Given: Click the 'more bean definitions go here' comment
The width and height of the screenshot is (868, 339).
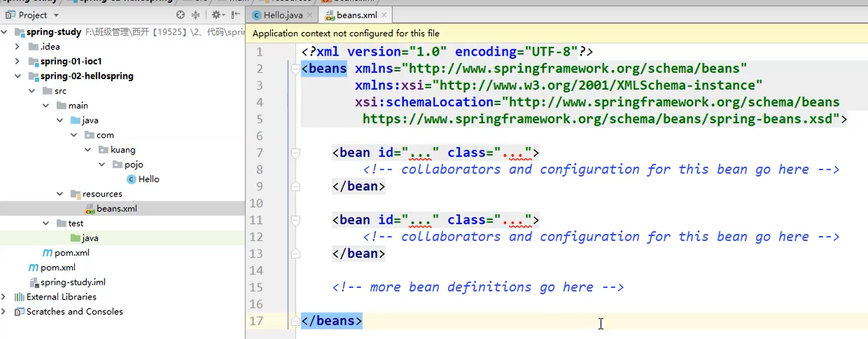Looking at the screenshot, I should click(478, 287).
